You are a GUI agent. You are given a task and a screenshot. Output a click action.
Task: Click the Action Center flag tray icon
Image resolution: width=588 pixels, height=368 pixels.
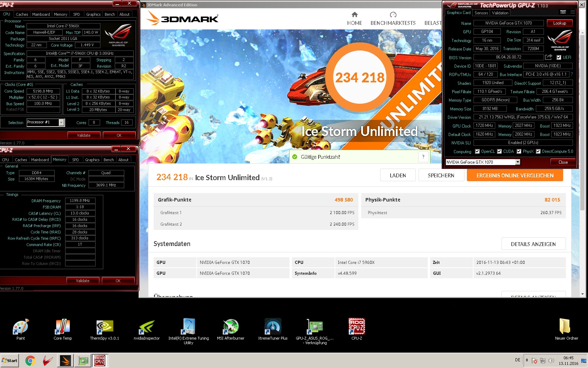pyautogui.click(x=534, y=360)
